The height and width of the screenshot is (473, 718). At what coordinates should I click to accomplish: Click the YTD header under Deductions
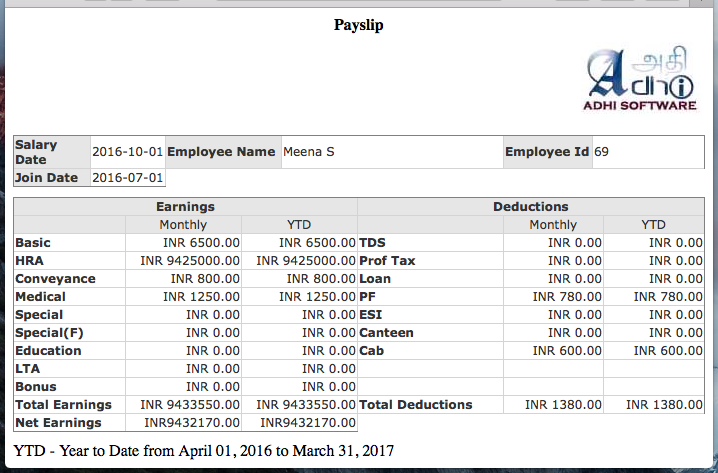tap(653, 225)
